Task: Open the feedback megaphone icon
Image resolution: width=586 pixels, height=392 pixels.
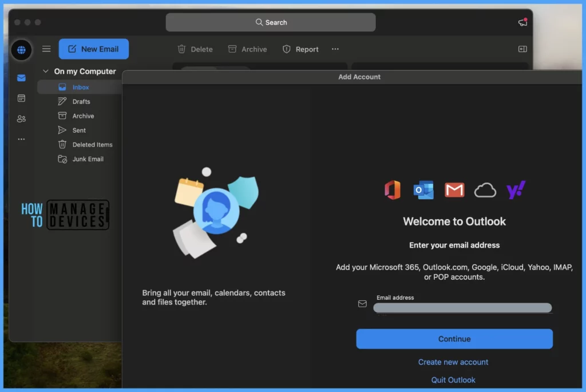Action: click(x=522, y=22)
